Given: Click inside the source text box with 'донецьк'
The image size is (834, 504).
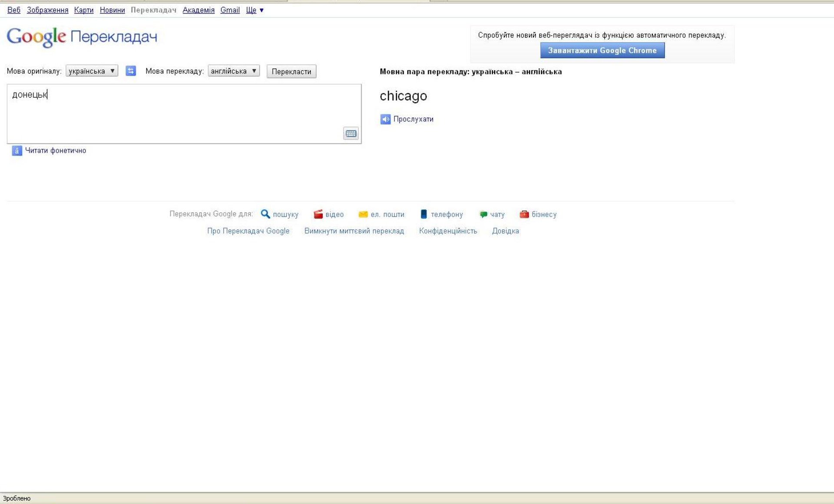Looking at the screenshot, I should point(184,114).
